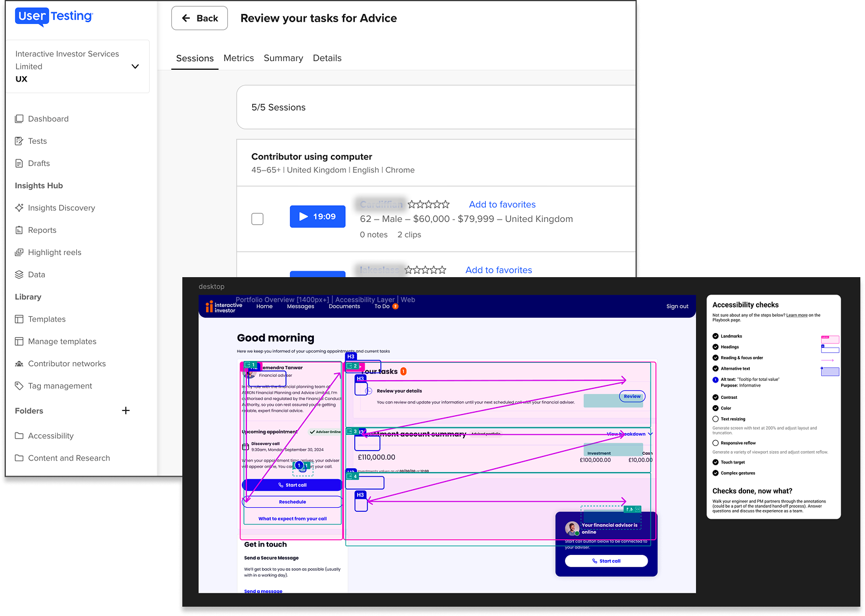
Task: Click the UserTesting logo
Action: coord(54,16)
